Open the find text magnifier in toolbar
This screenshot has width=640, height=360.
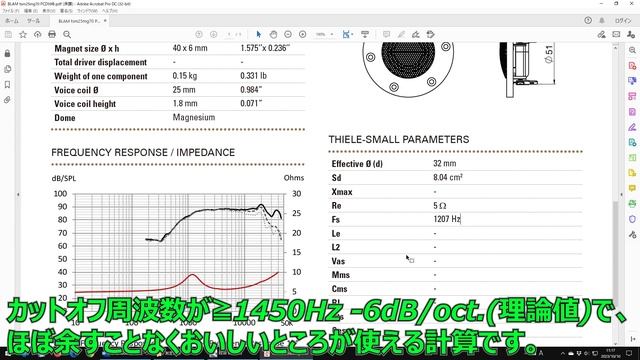(67, 35)
